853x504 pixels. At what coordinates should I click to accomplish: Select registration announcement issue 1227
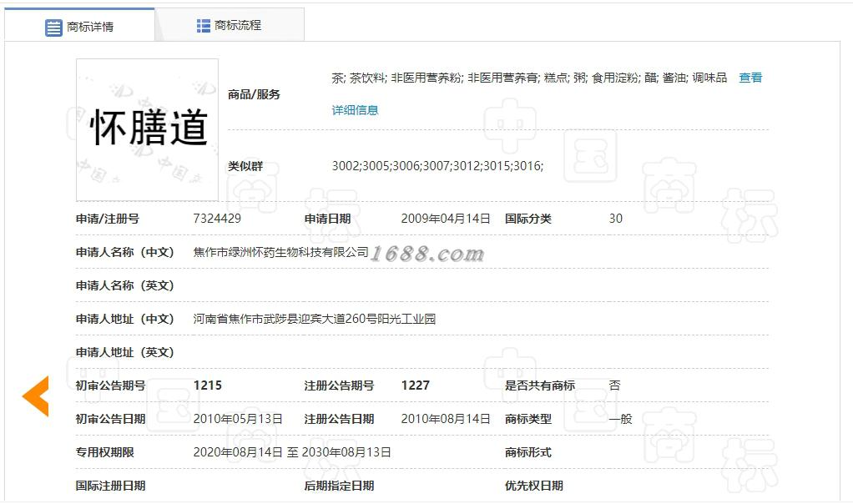(416, 386)
